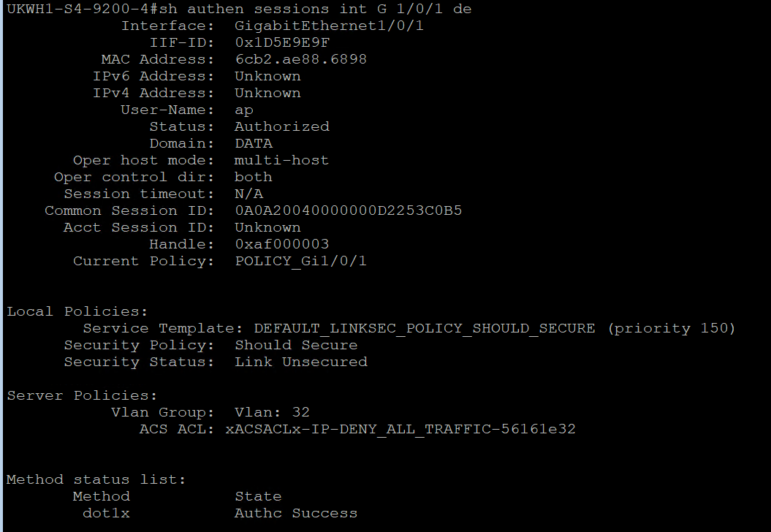The image size is (771, 532).
Task: Click the Handle value 0xaf000003
Action: click(x=282, y=244)
